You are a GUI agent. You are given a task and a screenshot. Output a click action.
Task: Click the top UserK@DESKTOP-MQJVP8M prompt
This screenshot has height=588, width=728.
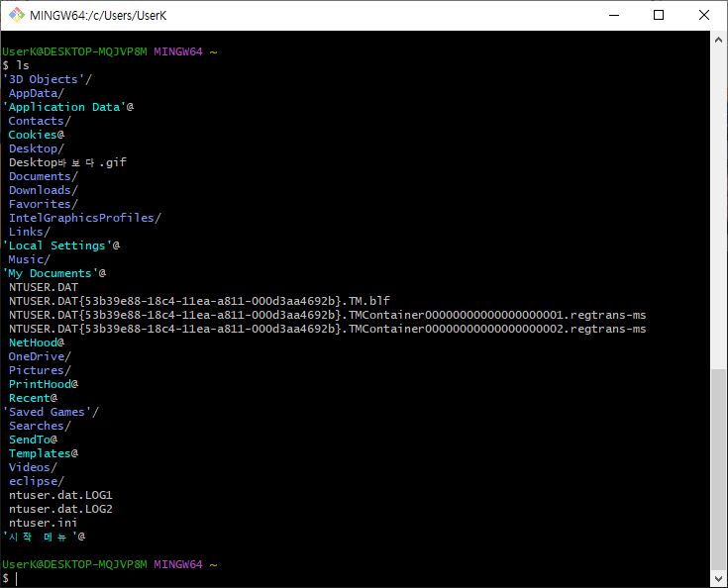(x=74, y=51)
